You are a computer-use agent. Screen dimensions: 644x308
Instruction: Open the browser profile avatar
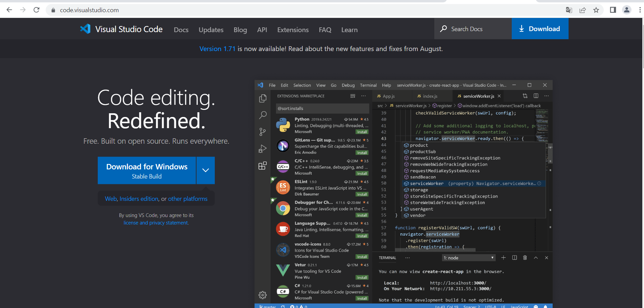tap(627, 10)
